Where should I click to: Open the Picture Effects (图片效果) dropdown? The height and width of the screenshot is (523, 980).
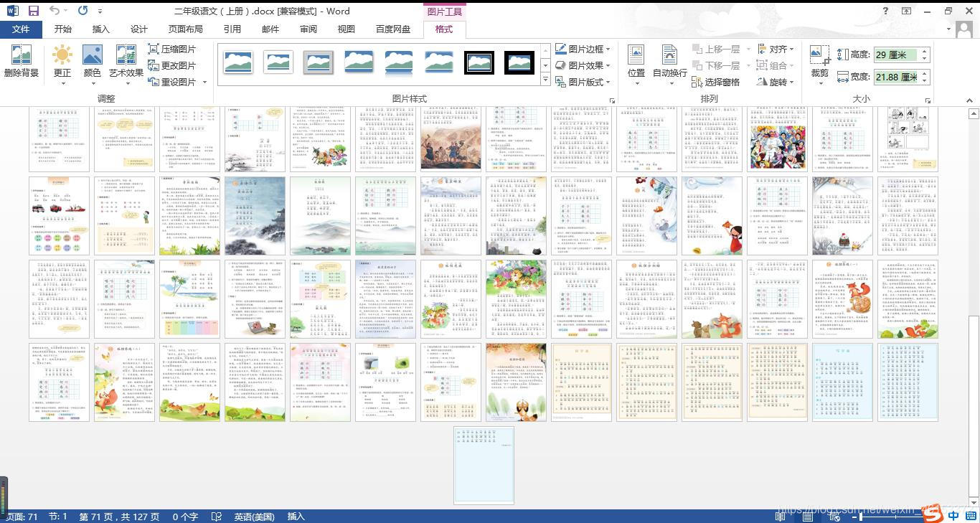coord(583,65)
